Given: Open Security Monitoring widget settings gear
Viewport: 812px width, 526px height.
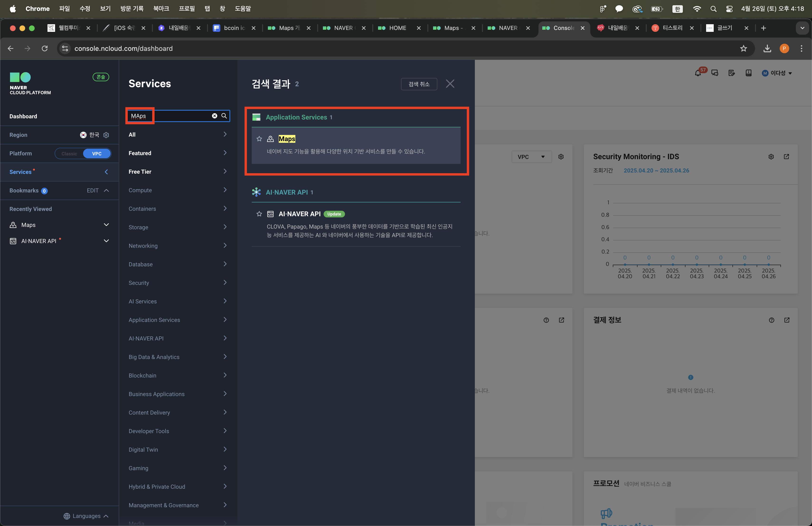Looking at the screenshot, I should coord(771,157).
